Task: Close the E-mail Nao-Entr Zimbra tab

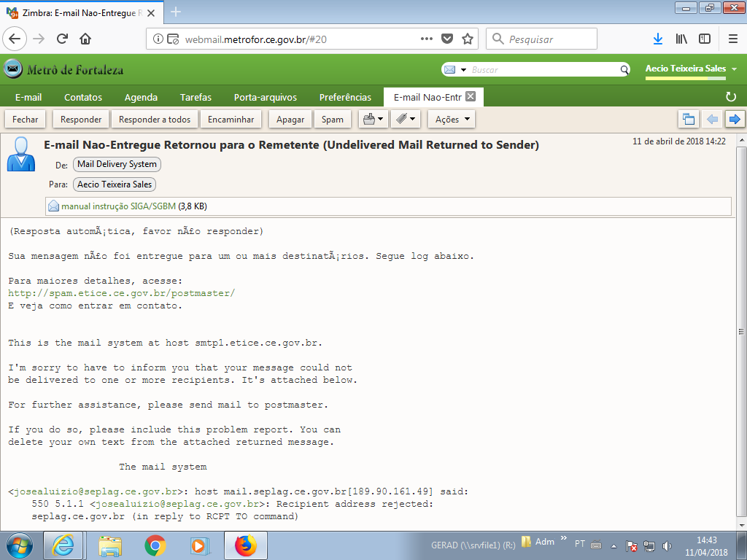Action: point(471,97)
